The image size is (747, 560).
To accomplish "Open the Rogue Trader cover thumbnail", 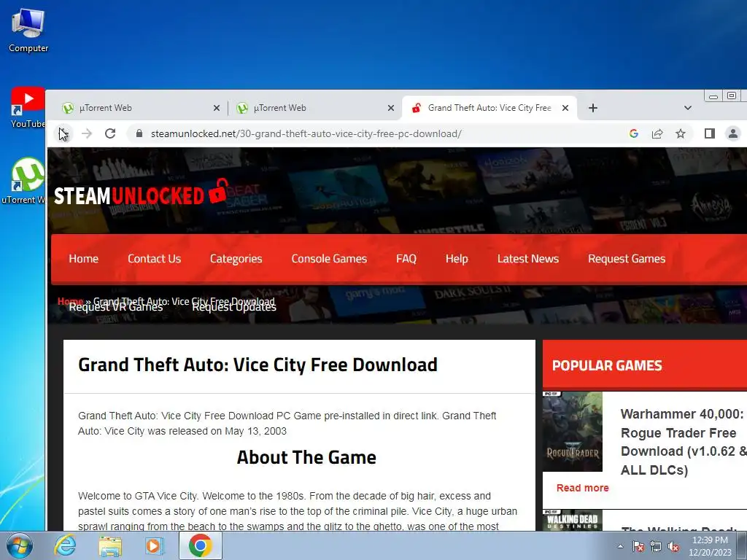I will (x=572, y=432).
